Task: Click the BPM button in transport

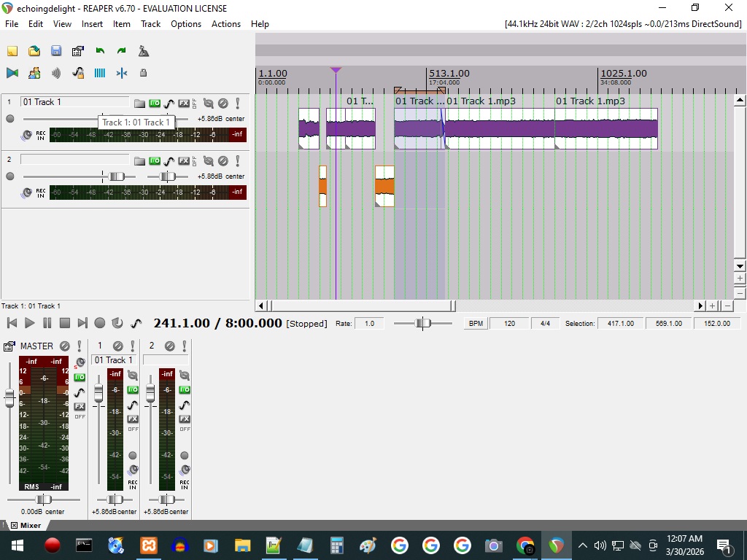Action: tap(476, 323)
